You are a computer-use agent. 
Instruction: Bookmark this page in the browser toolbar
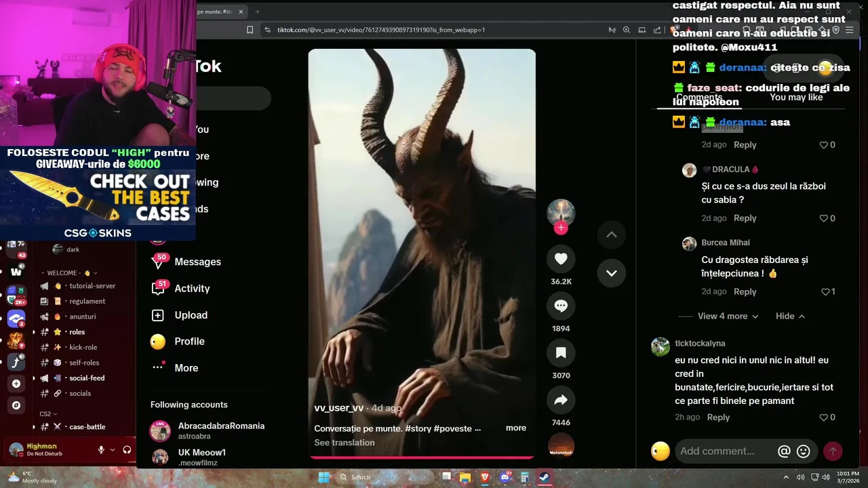[x=250, y=30]
